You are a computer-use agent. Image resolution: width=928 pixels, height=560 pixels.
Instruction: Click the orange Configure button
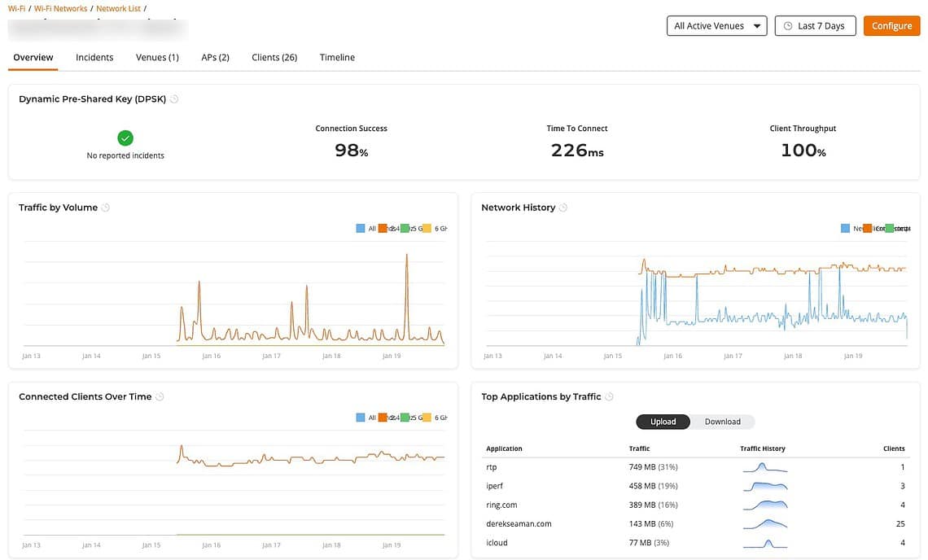coord(891,26)
